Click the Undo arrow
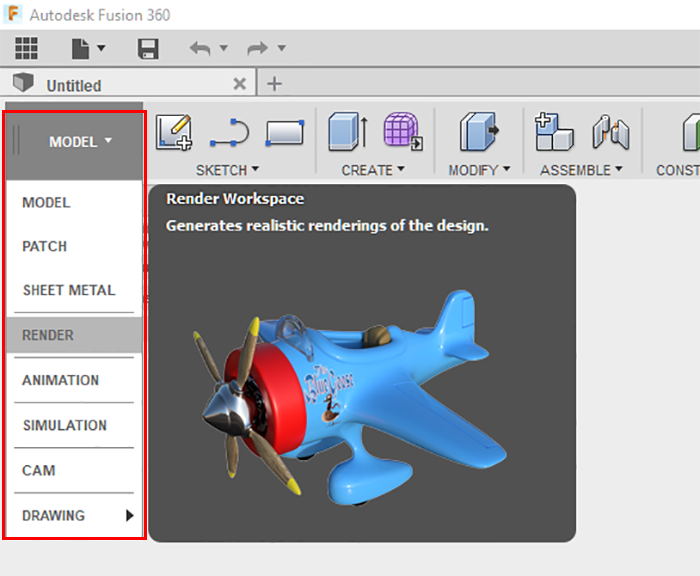Viewport: 700px width, 576px height. coord(200,48)
